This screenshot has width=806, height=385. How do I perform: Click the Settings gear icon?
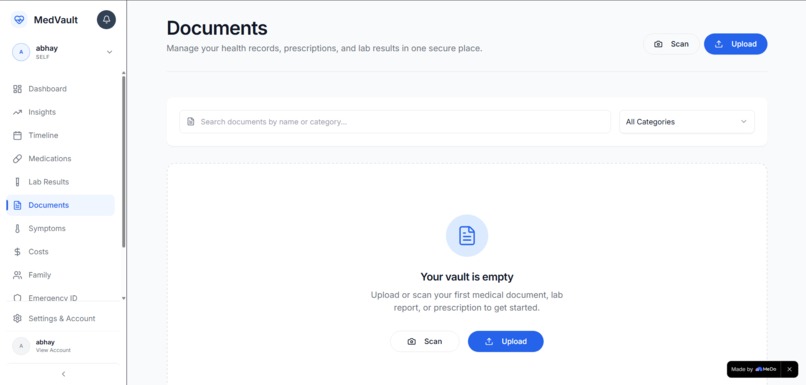pos(17,319)
